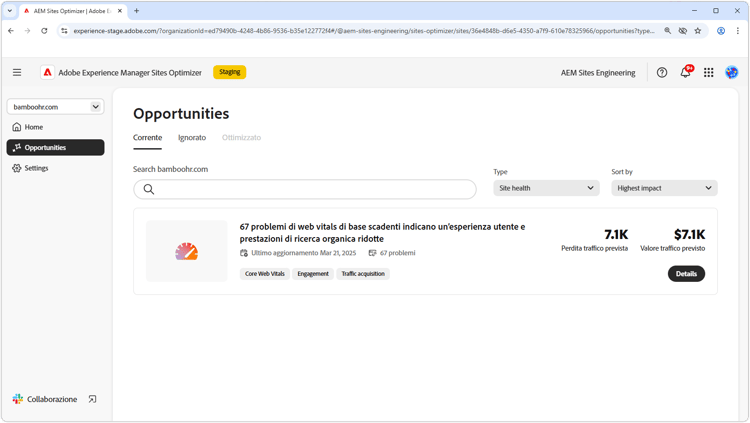Click the Core Web Vitals tag
Image resolution: width=750 pixels, height=423 pixels.
(x=265, y=274)
